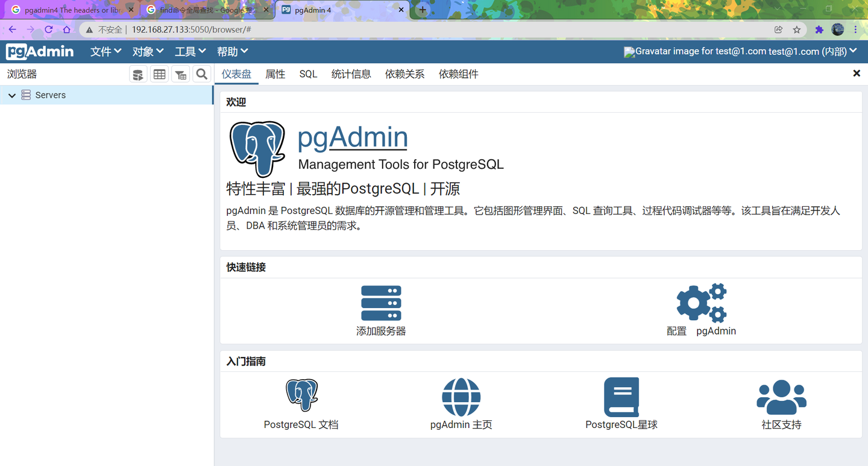The width and height of the screenshot is (868, 466).
Task: Collapse the Servers tree node chevron
Action: (12, 95)
